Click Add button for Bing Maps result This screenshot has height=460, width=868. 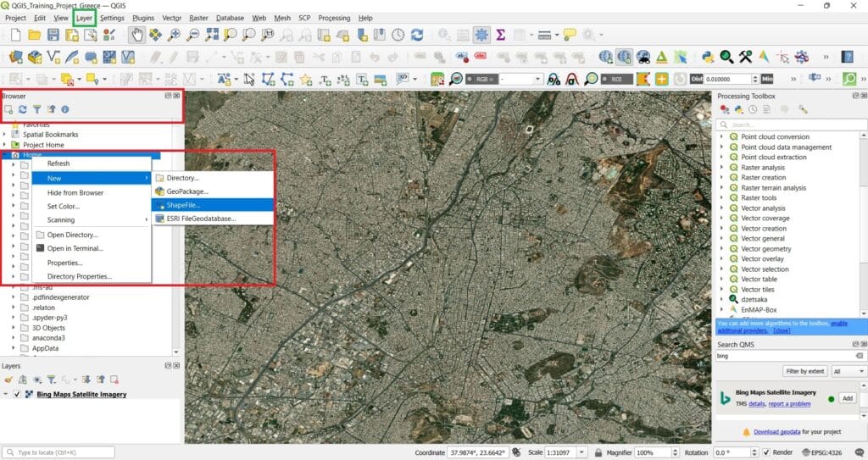point(847,398)
